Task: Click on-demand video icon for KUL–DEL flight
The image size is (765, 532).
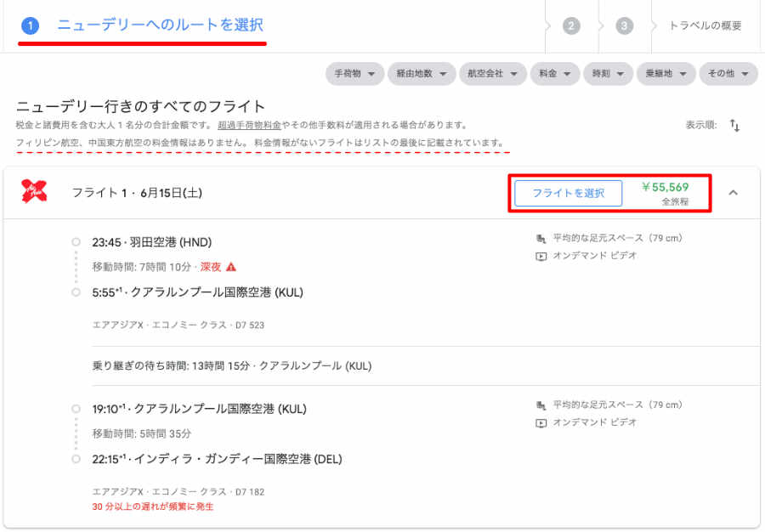Action: point(541,422)
